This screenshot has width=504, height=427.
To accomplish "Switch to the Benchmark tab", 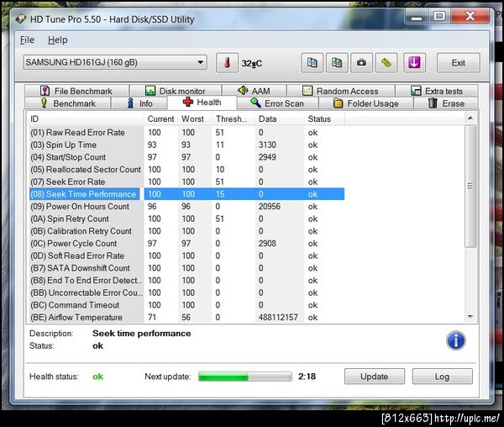I will point(68,103).
